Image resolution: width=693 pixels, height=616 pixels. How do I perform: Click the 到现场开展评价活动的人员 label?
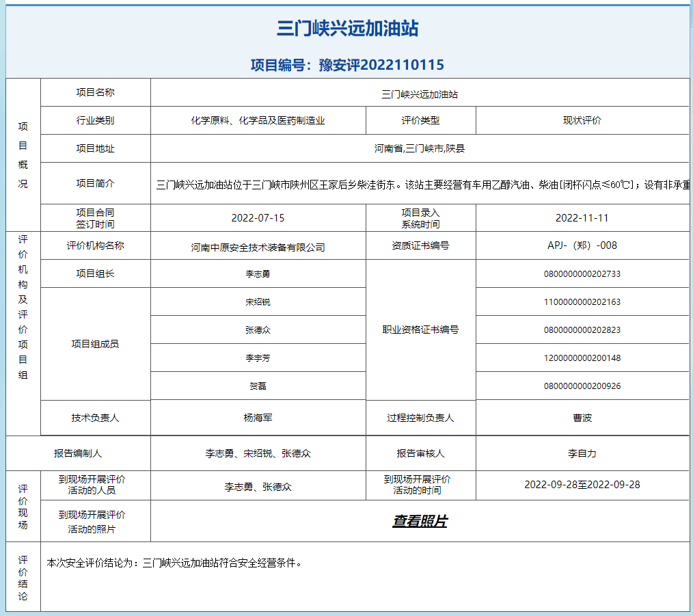pos(92,485)
